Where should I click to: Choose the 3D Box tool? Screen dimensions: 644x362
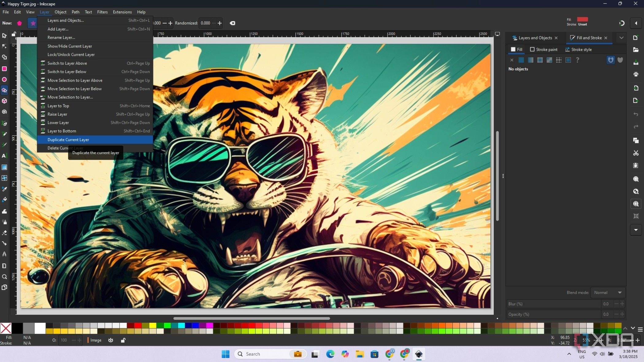pos(4,101)
